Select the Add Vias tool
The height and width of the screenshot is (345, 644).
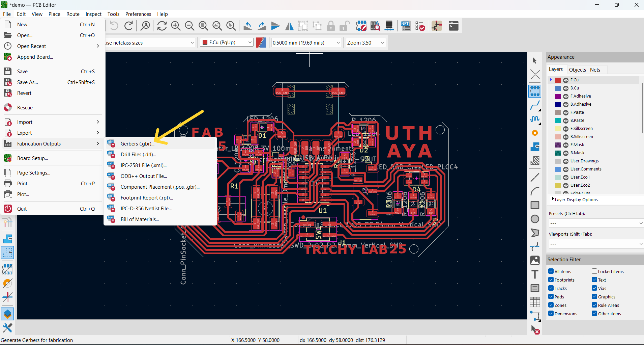tap(535, 133)
